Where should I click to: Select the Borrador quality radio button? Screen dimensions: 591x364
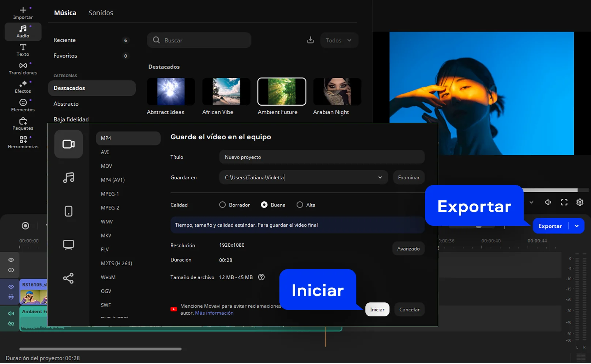[222, 205]
